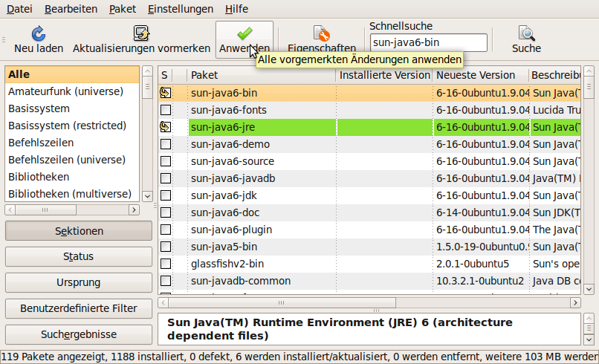Select Basissystem (restricted) category
This screenshot has height=364, width=599.
(x=72, y=126)
